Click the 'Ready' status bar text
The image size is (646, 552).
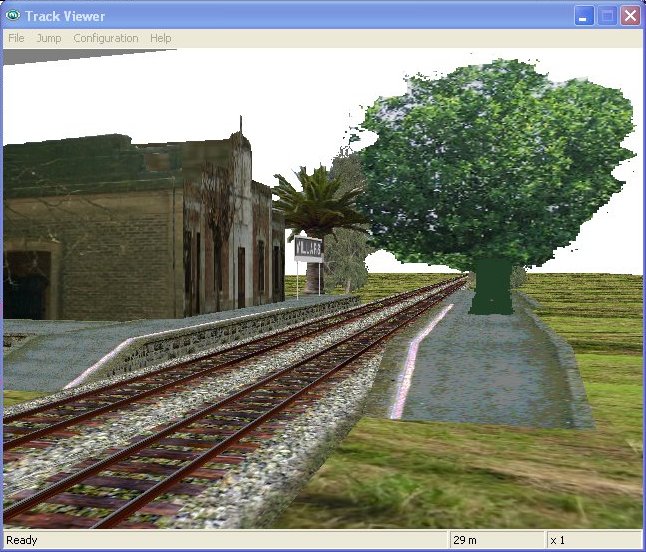click(22, 540)
